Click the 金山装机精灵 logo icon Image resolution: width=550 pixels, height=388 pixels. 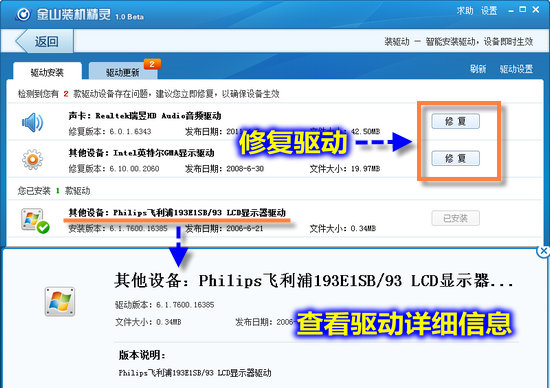coord(24,14)
